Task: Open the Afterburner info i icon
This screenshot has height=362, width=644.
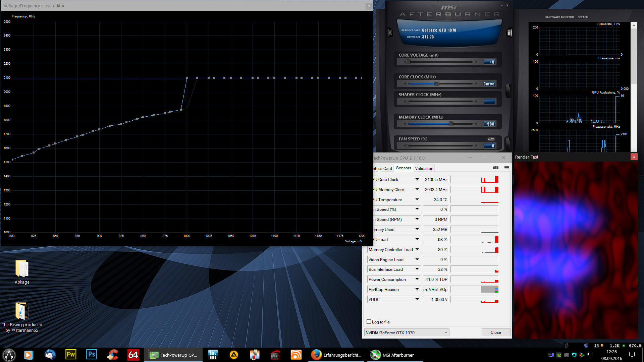Action: 509,33
